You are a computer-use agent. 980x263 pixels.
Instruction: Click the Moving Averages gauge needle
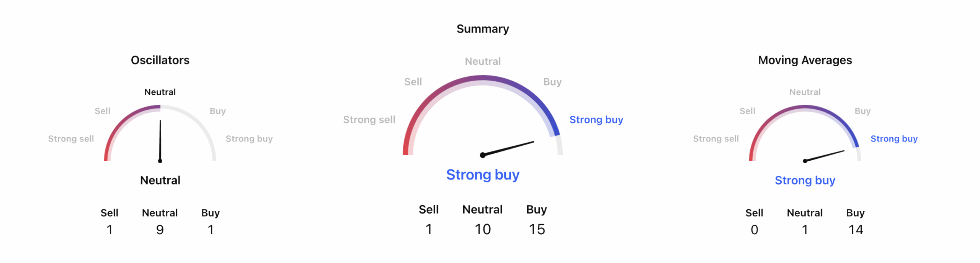pyautogui.click(x=825, y=156)
